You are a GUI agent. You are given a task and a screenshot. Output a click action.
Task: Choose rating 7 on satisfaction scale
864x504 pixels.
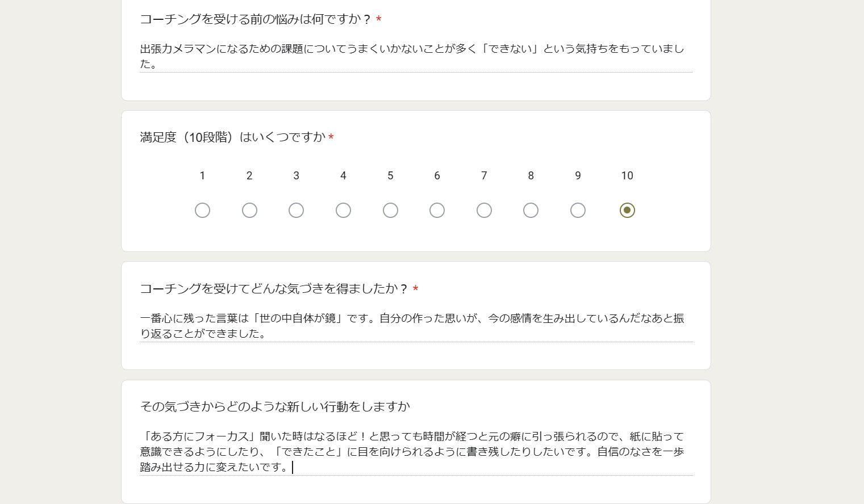(484, 211)
